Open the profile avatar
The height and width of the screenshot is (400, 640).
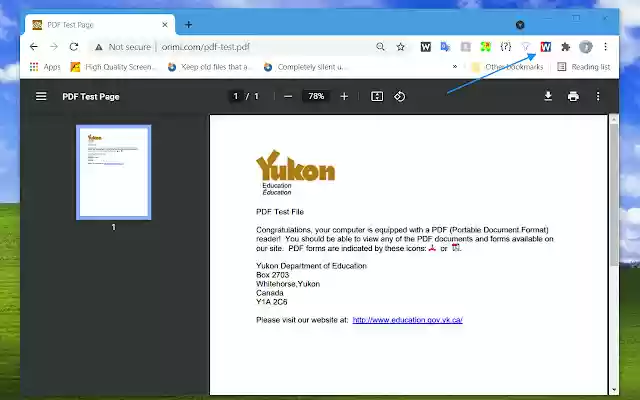pos(586,47)
